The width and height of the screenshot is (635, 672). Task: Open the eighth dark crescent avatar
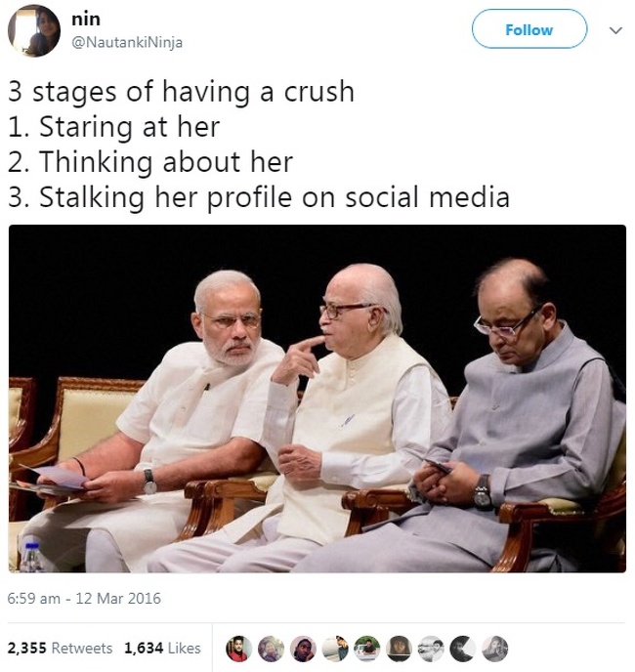click(x=463, y=649)
